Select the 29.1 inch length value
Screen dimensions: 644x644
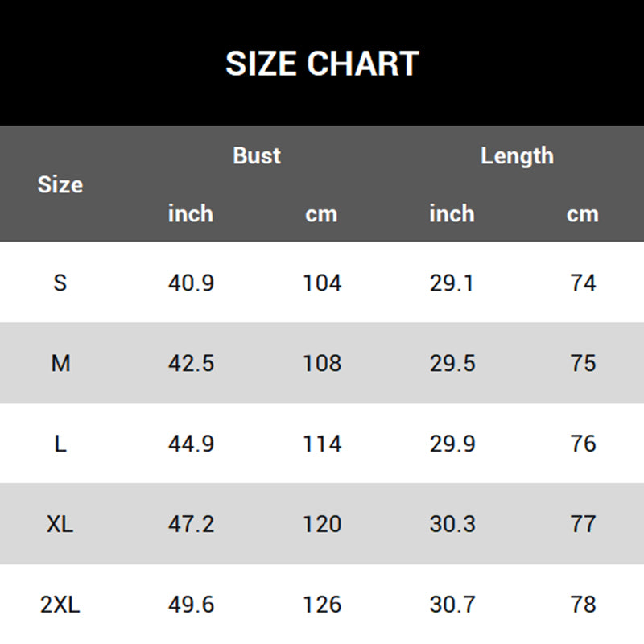452,283
